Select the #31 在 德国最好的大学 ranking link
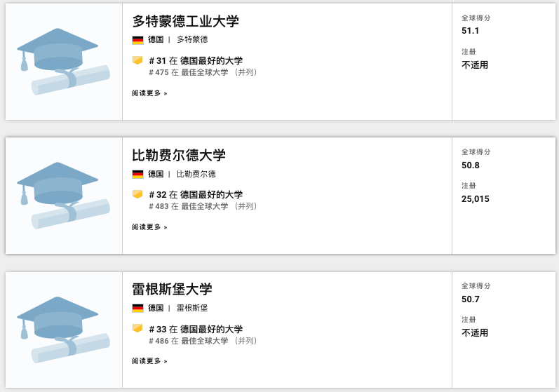The width and height of the screenshot is (559, 392). (x=196, y=61)
